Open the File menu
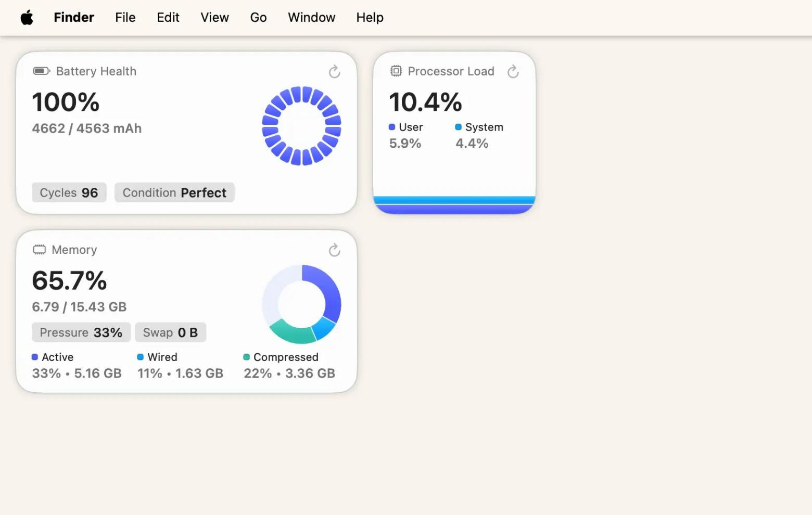The image size is (812, 515). pyautogui.click(x=125, y=18)
